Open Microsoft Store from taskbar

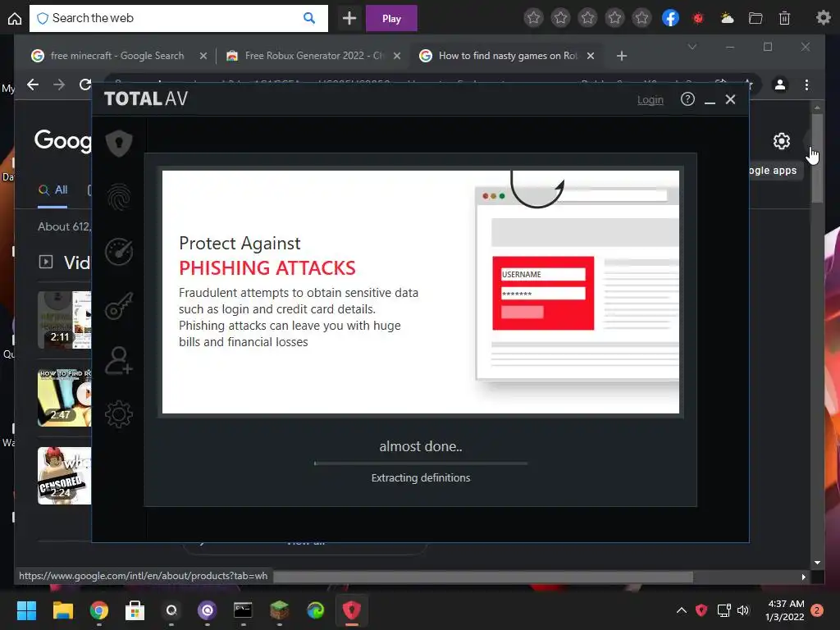pos(135,610)
